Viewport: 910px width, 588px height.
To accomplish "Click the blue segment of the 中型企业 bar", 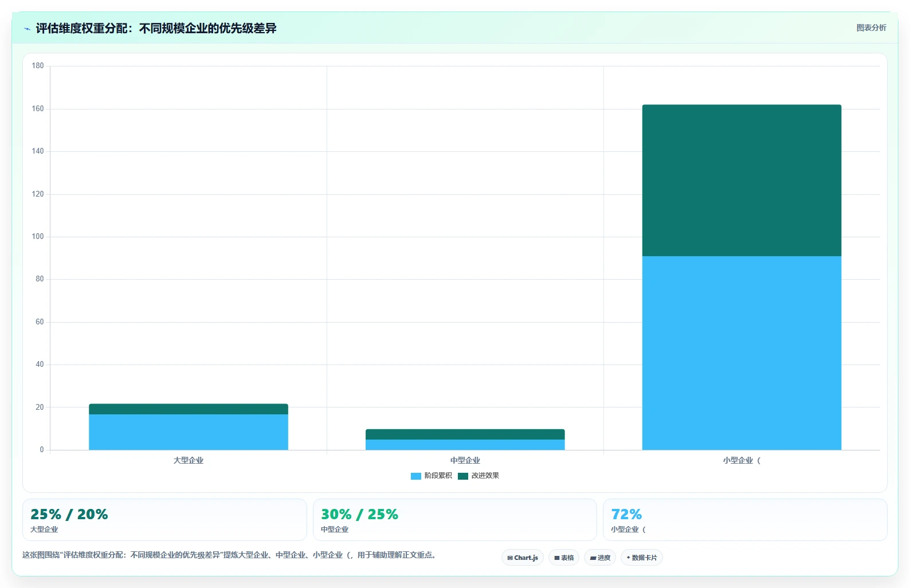I will pos(465,445).
